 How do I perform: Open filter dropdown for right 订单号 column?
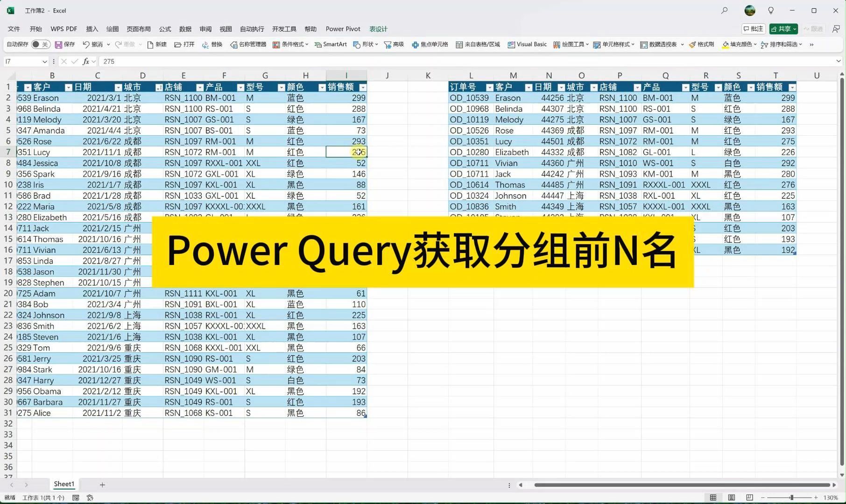click(x=489, y=87)
